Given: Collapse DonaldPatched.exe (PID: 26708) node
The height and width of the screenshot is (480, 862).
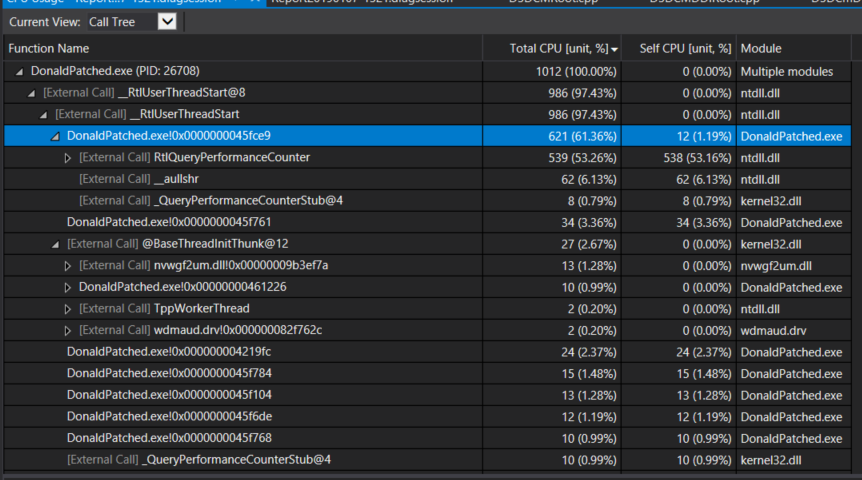Looking at the screenshot, I should 20,71.
